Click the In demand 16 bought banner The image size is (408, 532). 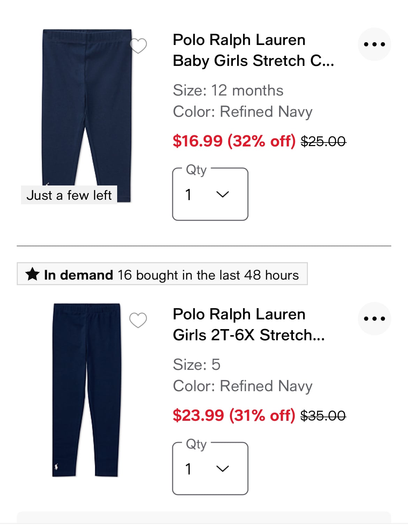[x=162, y=274]
